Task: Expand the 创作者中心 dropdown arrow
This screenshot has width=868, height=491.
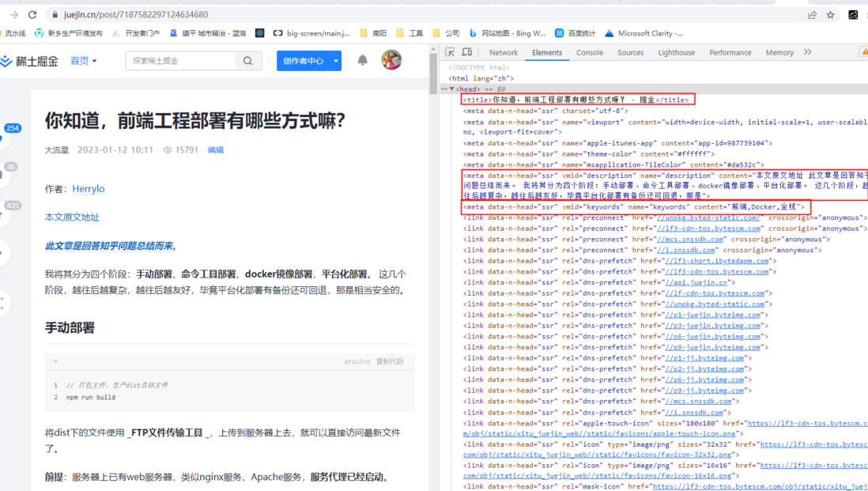Action: (336, 61)
